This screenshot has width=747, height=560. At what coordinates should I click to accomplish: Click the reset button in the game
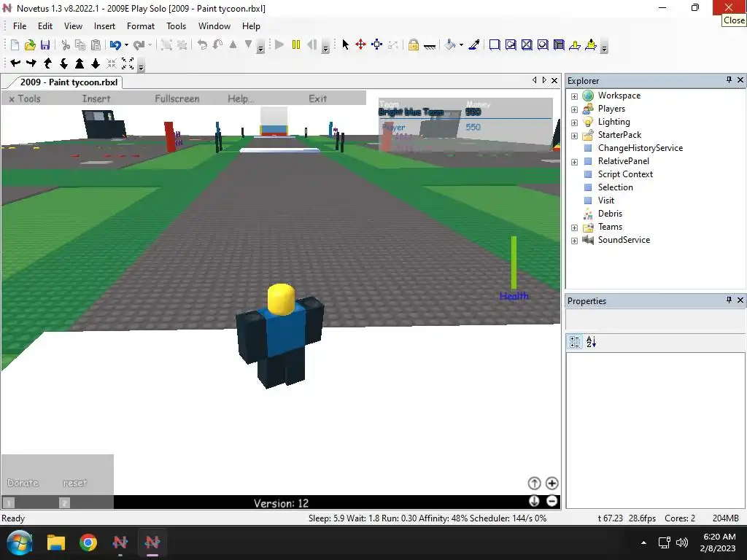coord(75,483)
